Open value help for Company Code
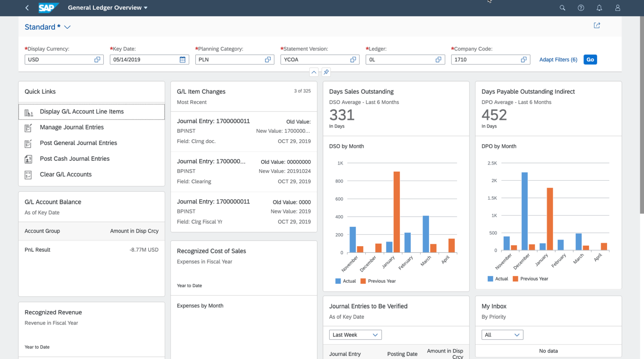 click(x=523, y=60)
